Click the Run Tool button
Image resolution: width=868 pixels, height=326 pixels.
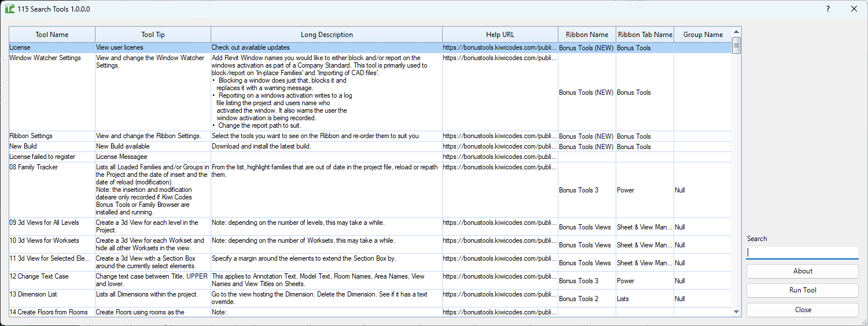click(x=803, y=290)
